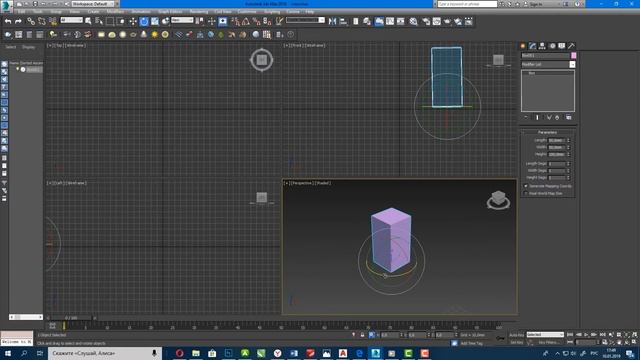Click the Width value field
640x360 pixels.
click(x=556, y=147)
